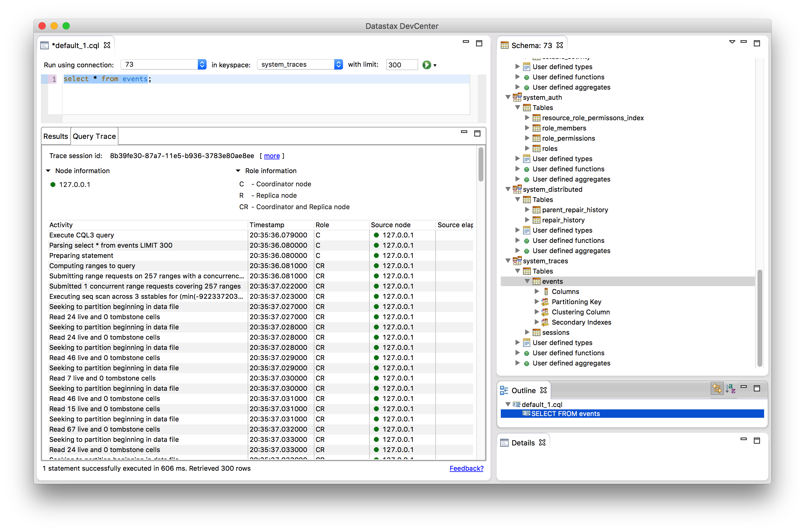Run the CQL script with green play button

pos(427,65)
